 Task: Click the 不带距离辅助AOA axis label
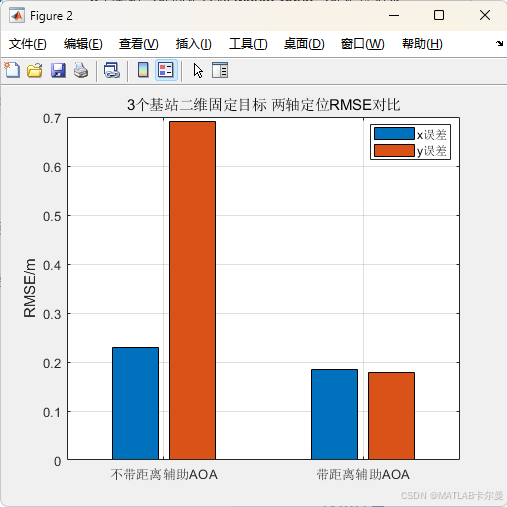(164, 474)
